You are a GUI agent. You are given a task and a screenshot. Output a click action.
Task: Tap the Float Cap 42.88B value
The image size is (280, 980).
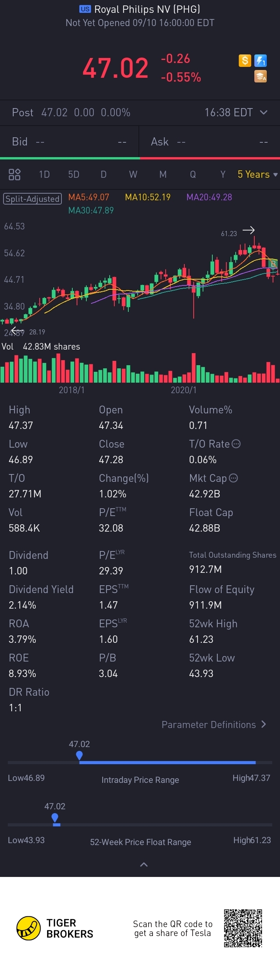click(205, 528)
